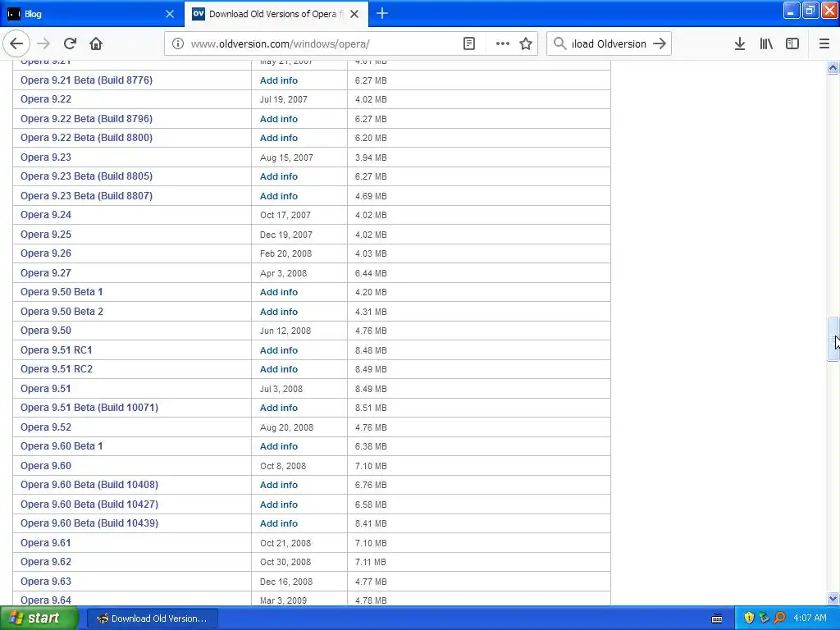840x630 pixels.
Task: Open the Opera 9.26 link
Action: [46, 253]
